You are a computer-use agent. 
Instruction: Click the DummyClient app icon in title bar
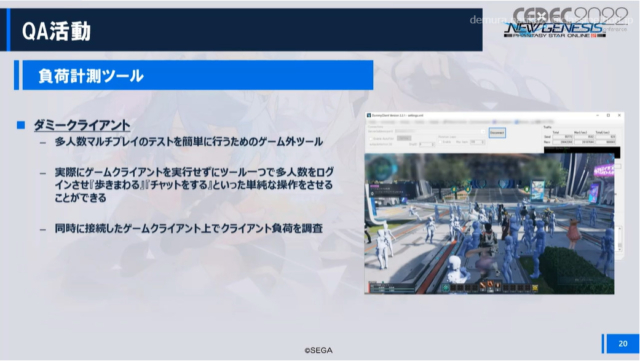pyautogui.click(x=369, y=115)
